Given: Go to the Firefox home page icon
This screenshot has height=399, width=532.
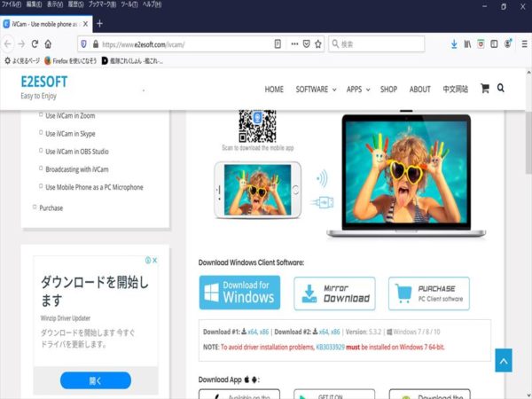Looking at the screenshot, I should pyautogui.click(x=48, y=43).
